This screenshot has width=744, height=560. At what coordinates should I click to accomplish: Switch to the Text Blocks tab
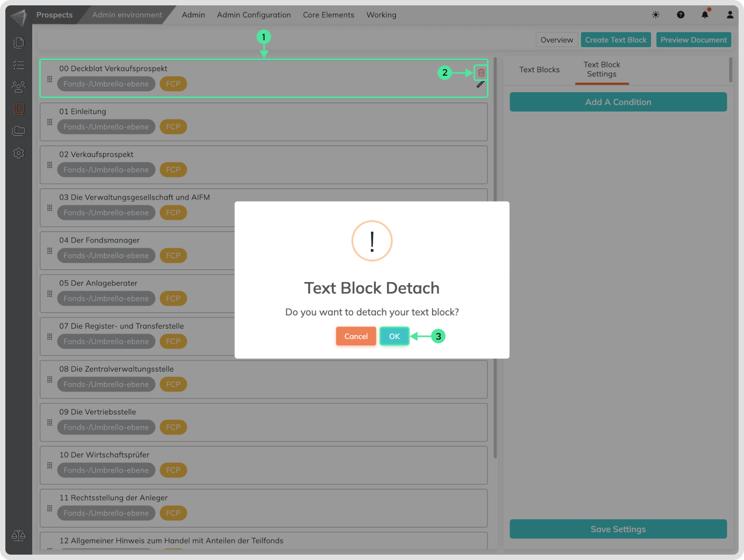tap(539, 70)
